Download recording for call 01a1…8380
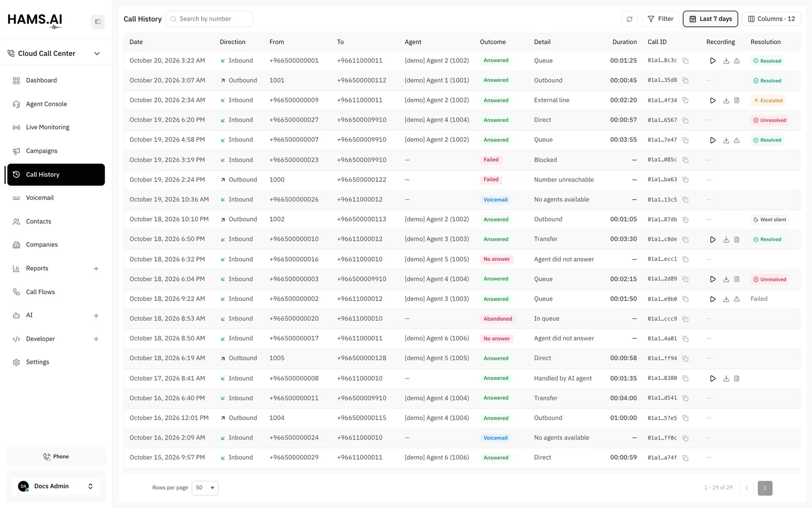This screenshot has width=812, height=508. (x=726, y=378)
